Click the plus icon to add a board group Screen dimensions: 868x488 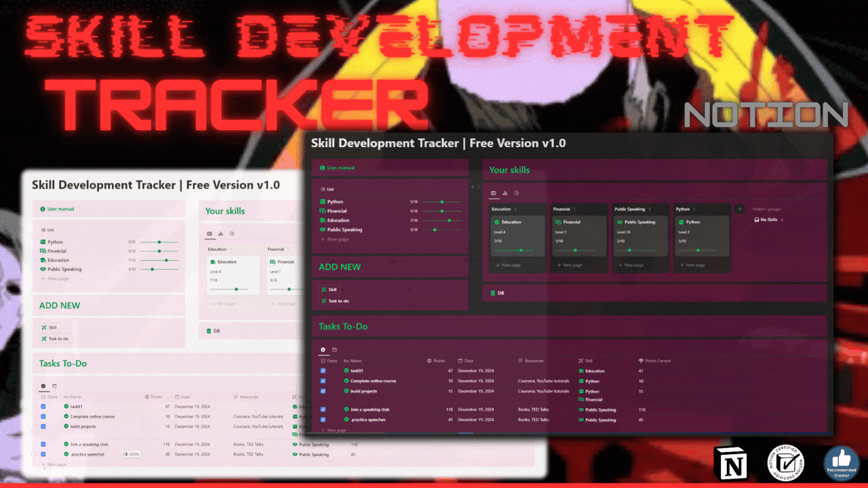(740, 209)
